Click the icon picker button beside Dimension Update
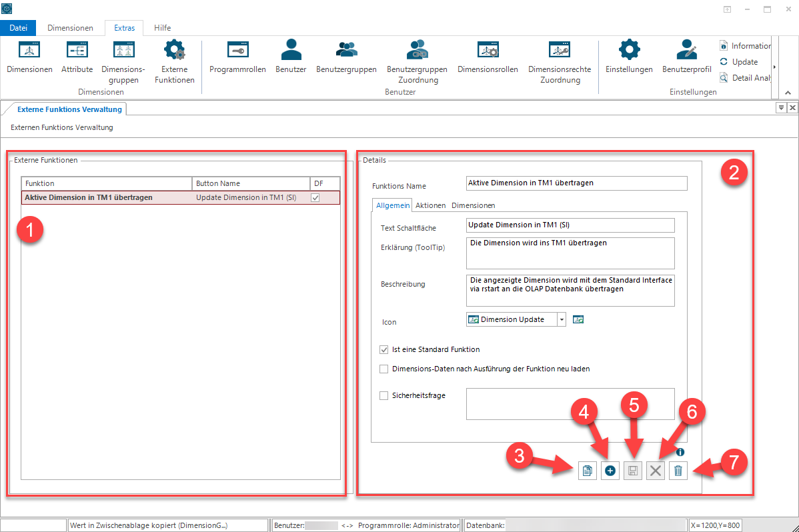This screenshot has height=532, width=799. [578, 319]
